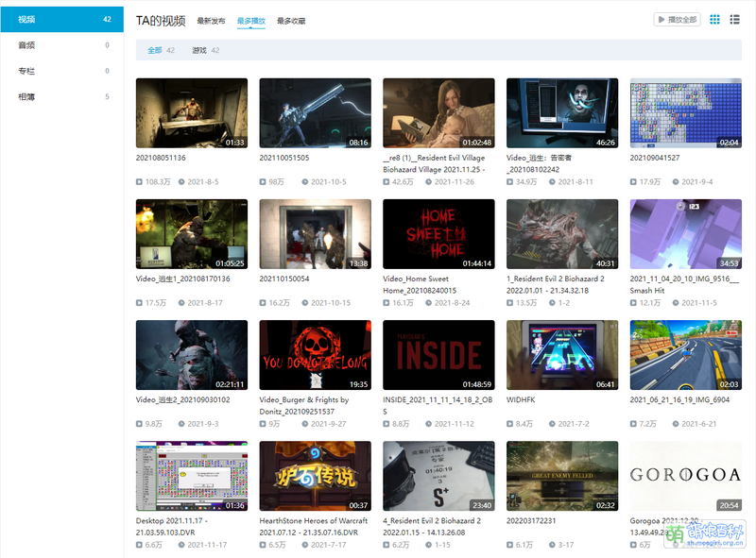This screenshot has width=756, height=558.
Task: Click the play count icon under Gorogoa video
Action: 634,544
